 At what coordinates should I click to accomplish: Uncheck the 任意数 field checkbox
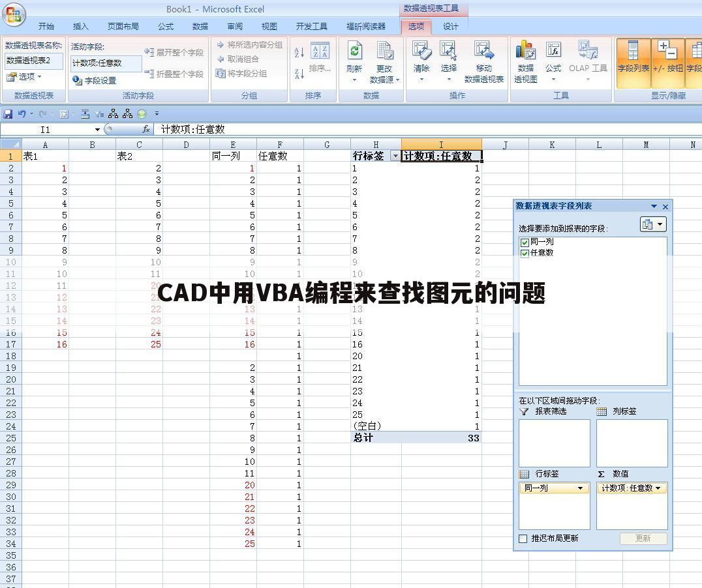point(524,253)
